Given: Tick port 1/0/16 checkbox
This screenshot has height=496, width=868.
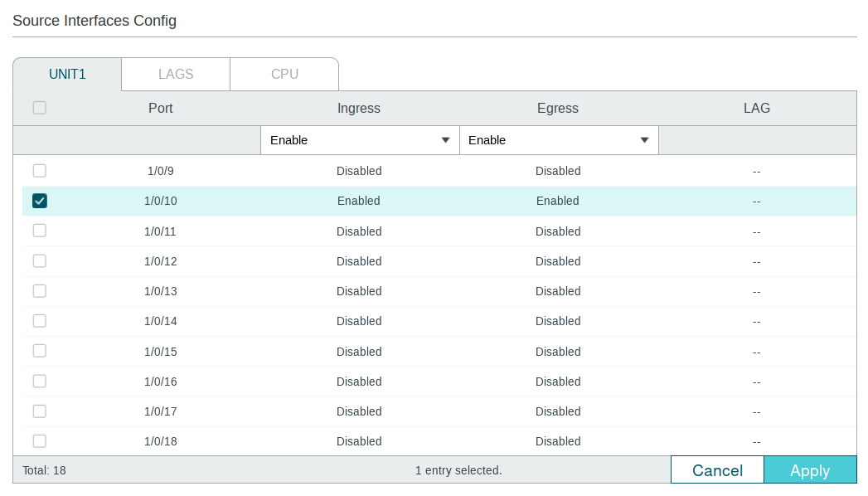Looking at the screenshot, I should [39, 381].
